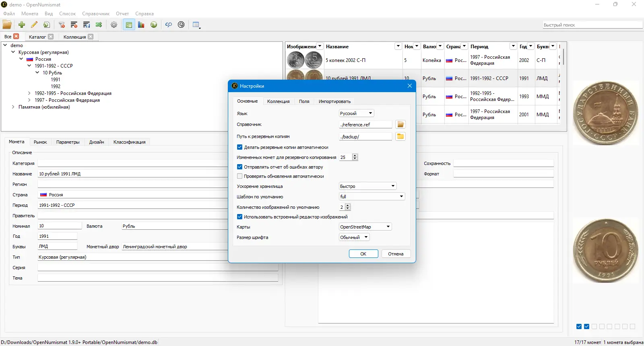This screenshot has height=346, width=644.
Task: Select the 5 копеек 2002 С-П row
Action: [423, 60]
